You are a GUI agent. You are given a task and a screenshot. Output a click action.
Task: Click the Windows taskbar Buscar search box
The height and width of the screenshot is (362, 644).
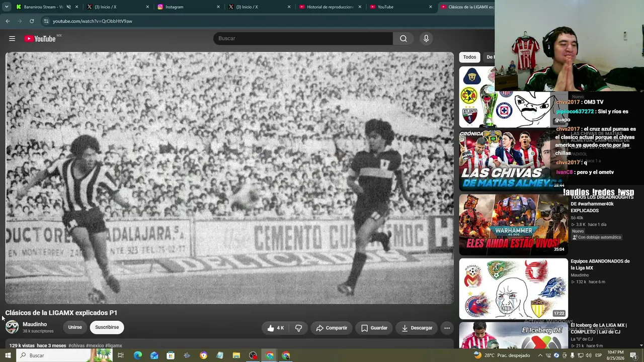(x=64, y=355)
